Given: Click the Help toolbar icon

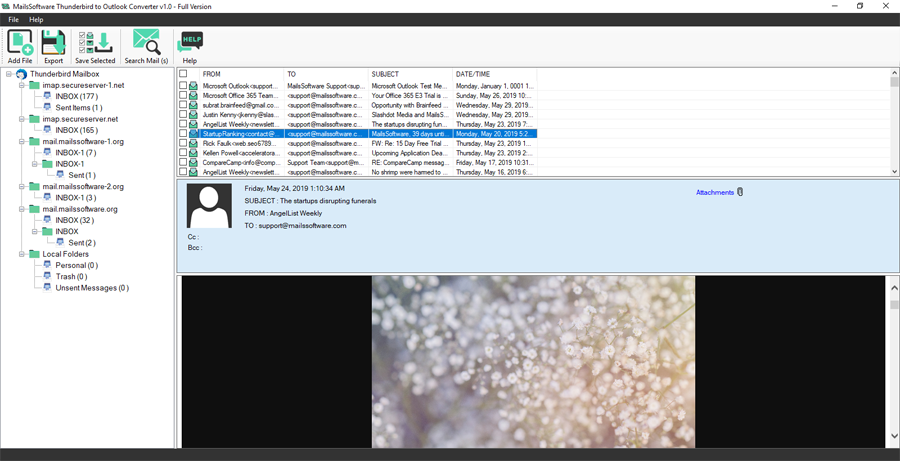Looking at the screenshot, I should (x=190, y=42).
